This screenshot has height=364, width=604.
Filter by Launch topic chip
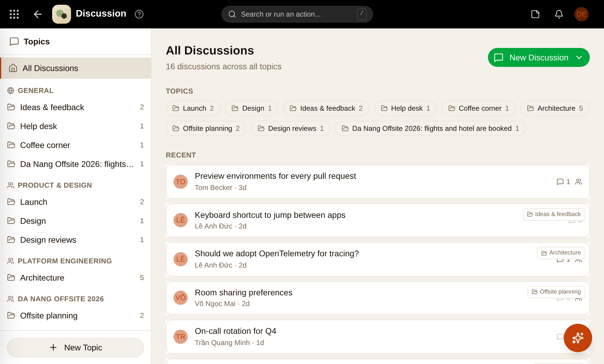pos(193,108)
